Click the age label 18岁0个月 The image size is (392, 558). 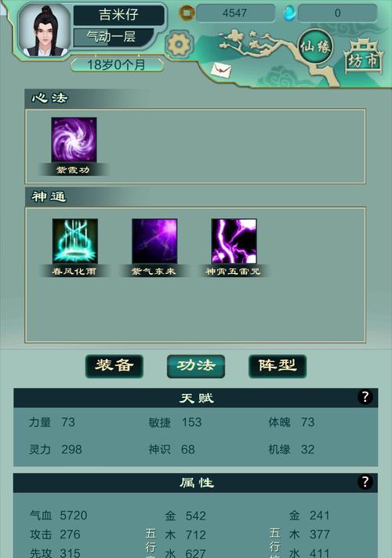pos(117,65)
